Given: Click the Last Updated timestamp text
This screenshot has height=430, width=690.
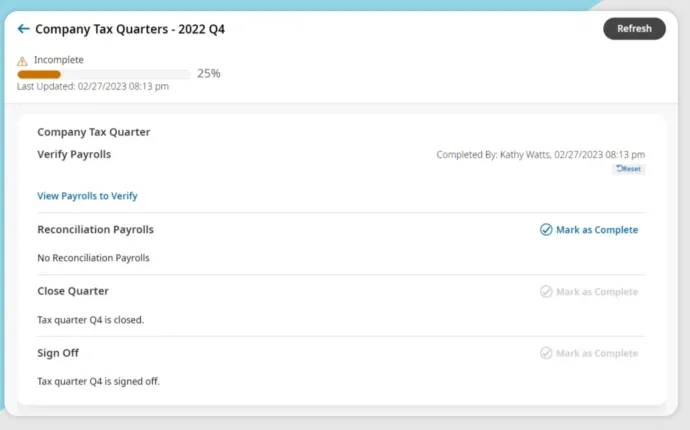Looking at the screenshot, I should point(93,87).
